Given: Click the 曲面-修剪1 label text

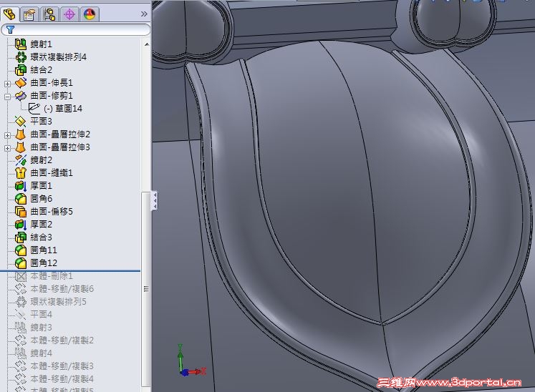Looking at the screenshot, I should pos(52,96).
